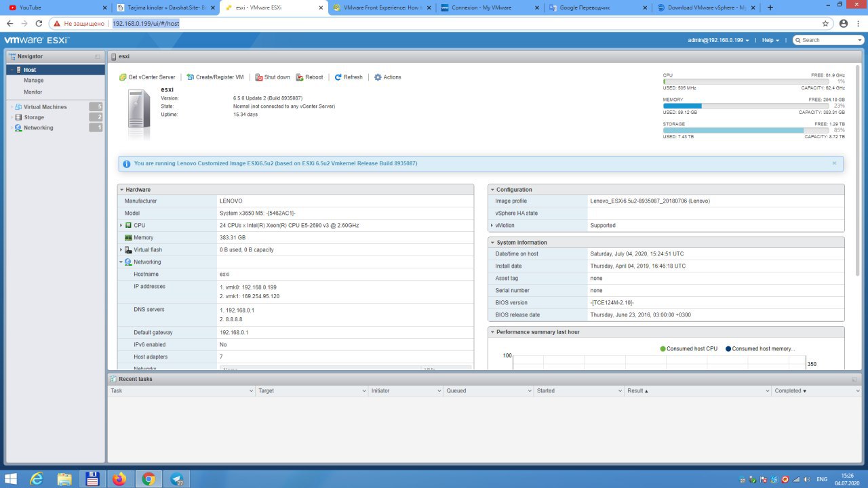The height and width of the screenshot is (488, 868).
Task: Collapse the System Information section
Action: 492,243
